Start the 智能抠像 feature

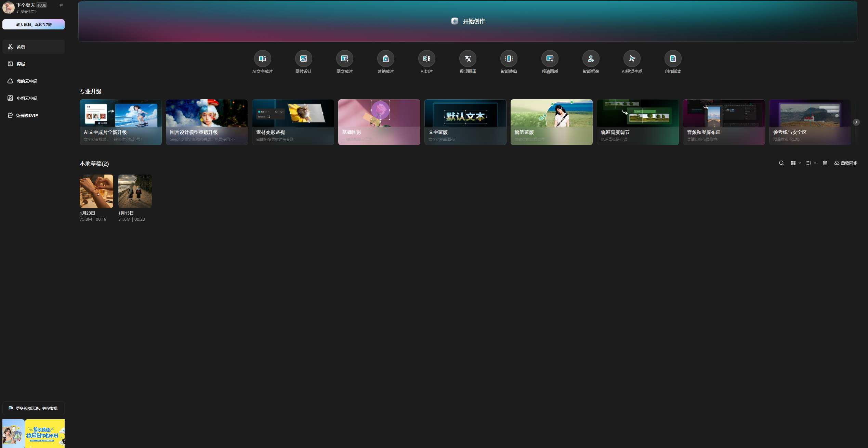tap(591, 59)
